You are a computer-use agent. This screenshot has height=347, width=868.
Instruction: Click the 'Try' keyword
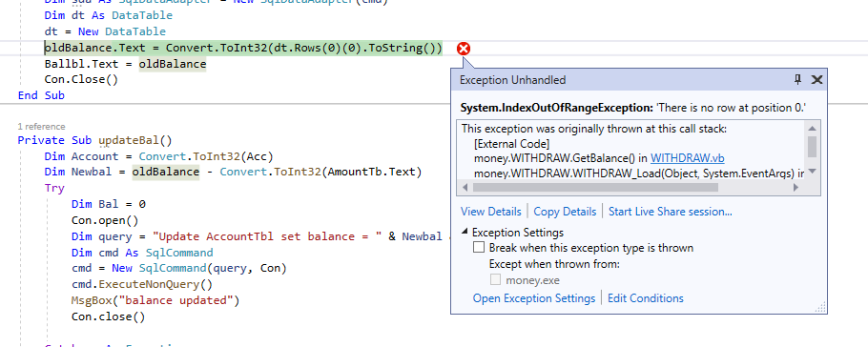[x=54, y=188]
